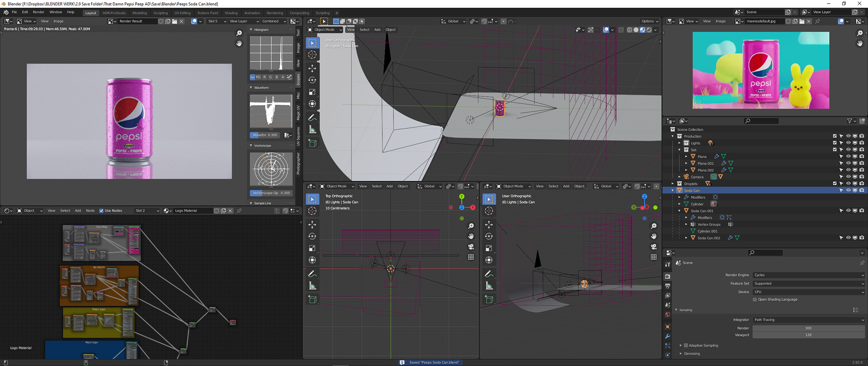
Task: Click the perspective/orthographic grid icon in the Top Orthographic viewport
Action: (x=471, y=257)
